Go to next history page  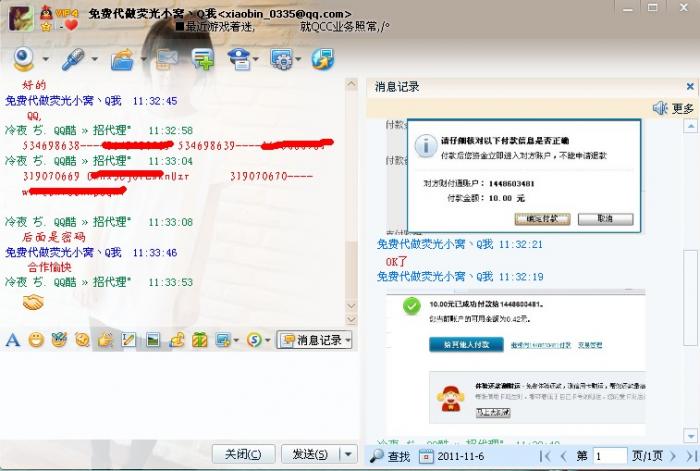673,456
